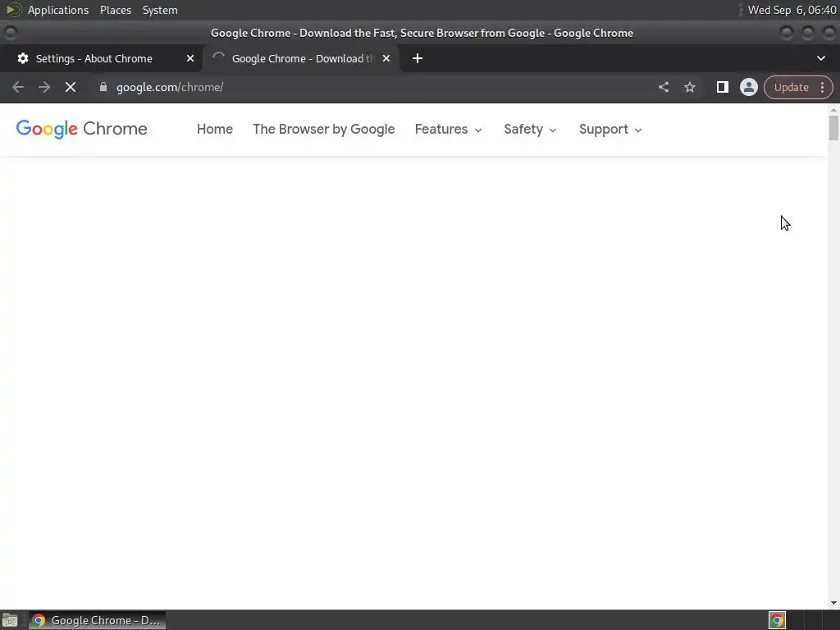
Task: Click the system logo icon beside Applications
Action: coord(13,10)
